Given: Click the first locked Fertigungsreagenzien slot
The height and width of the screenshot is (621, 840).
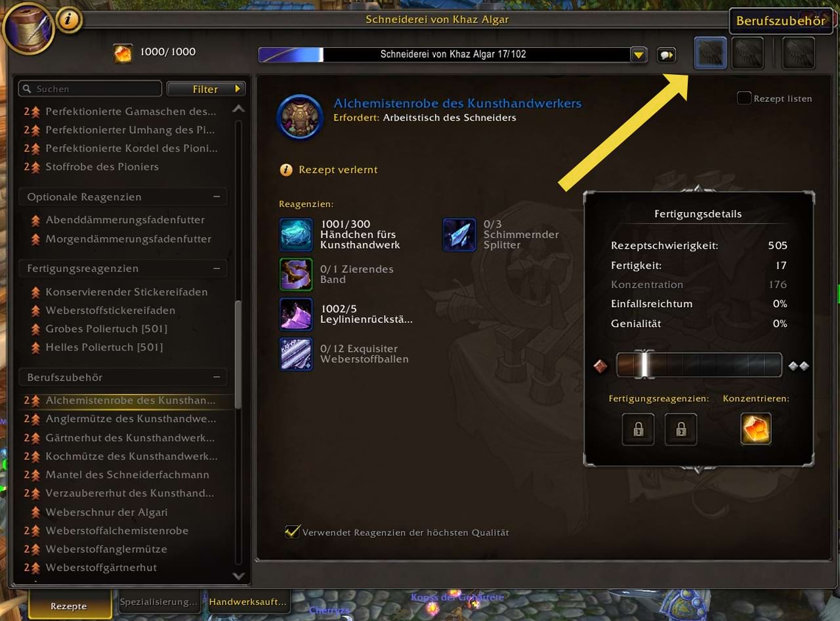Looking at the screenshot, I should [x=638, y=429].
